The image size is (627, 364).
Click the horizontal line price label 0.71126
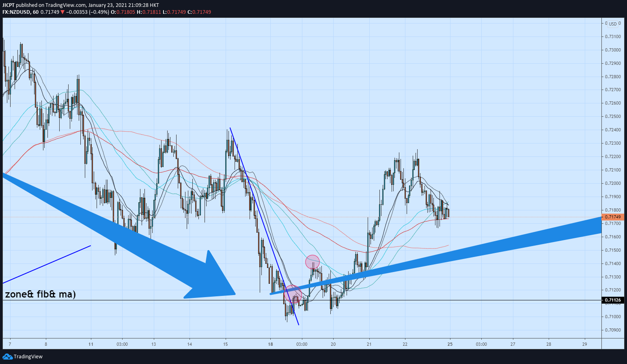pyautogui.click(x=613, y=300)
